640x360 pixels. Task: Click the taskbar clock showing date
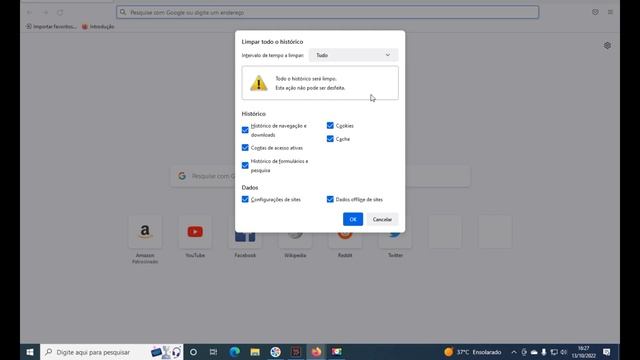click(584, 352)
